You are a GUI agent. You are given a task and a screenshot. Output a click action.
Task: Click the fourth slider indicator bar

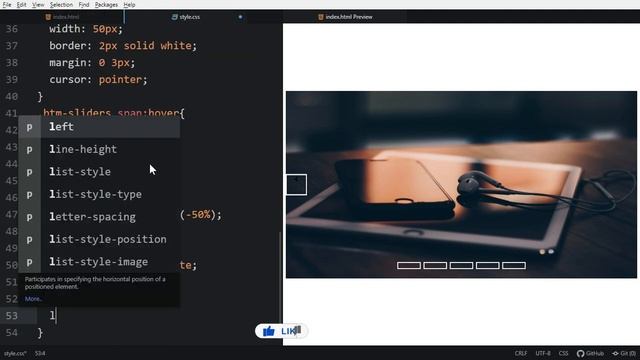(x=488, y=266)
